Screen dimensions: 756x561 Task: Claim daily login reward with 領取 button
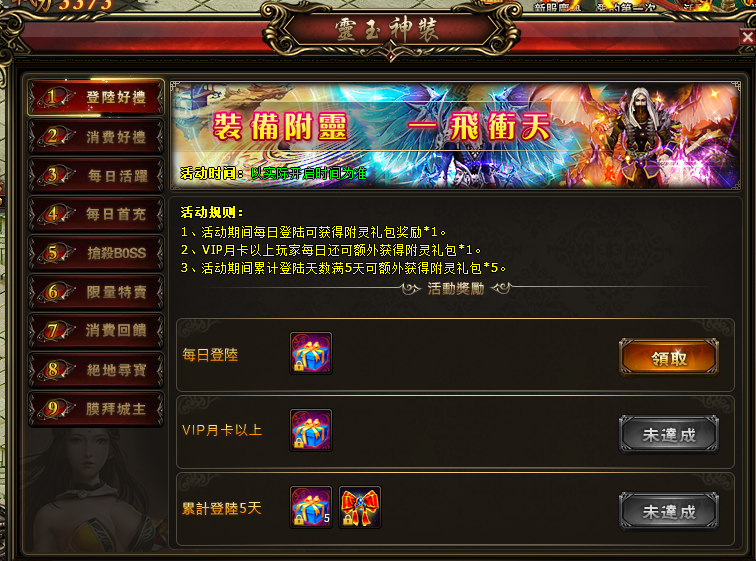click(x=669, y=357)
